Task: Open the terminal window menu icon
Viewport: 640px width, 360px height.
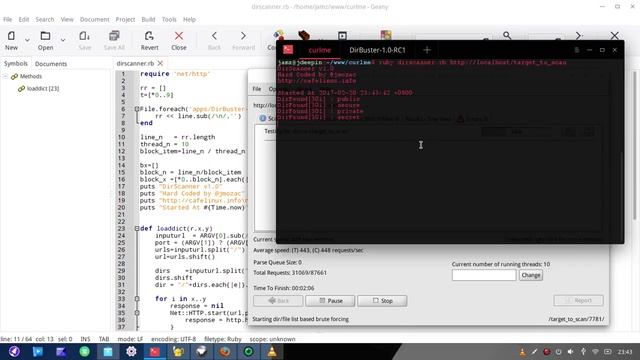Action: point(576,50)
